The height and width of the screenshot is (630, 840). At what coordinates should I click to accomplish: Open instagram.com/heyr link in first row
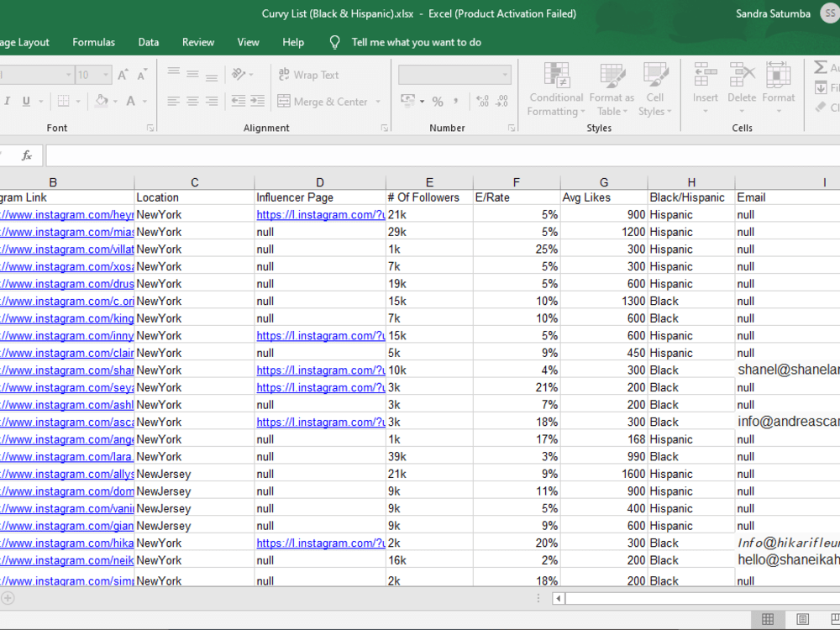pyautogui.click(x=67, y=215)
